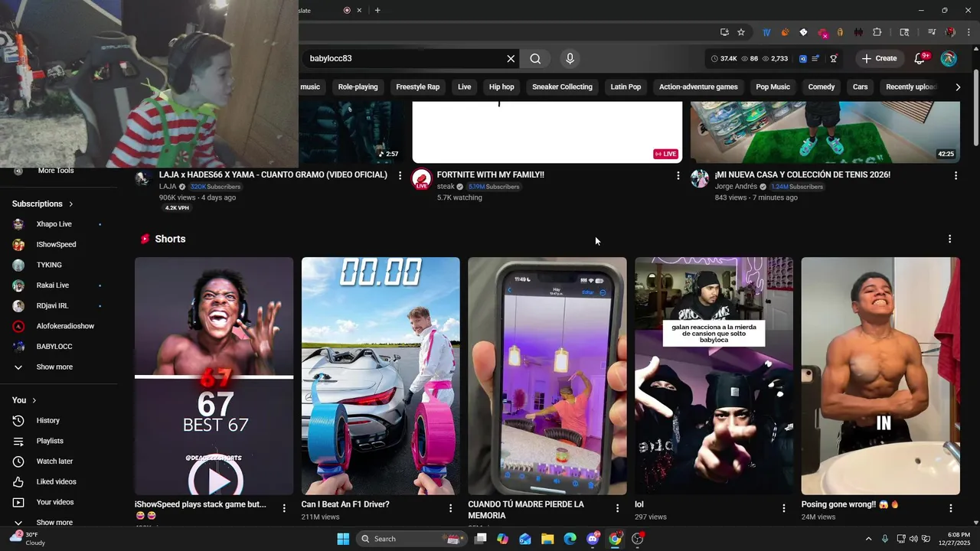
Task: Open options menu for FORTNITE WITH MY FAMILY
Action: coord(678,176)
